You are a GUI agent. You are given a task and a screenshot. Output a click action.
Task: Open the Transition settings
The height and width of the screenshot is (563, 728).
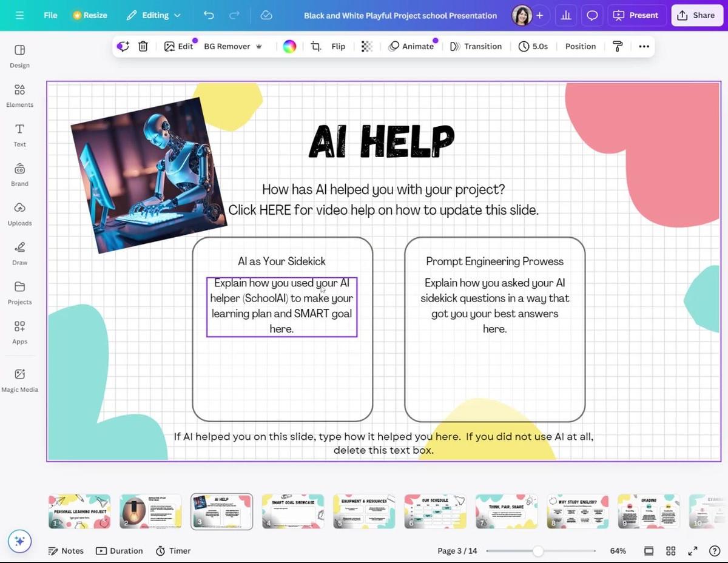[476, 46]
